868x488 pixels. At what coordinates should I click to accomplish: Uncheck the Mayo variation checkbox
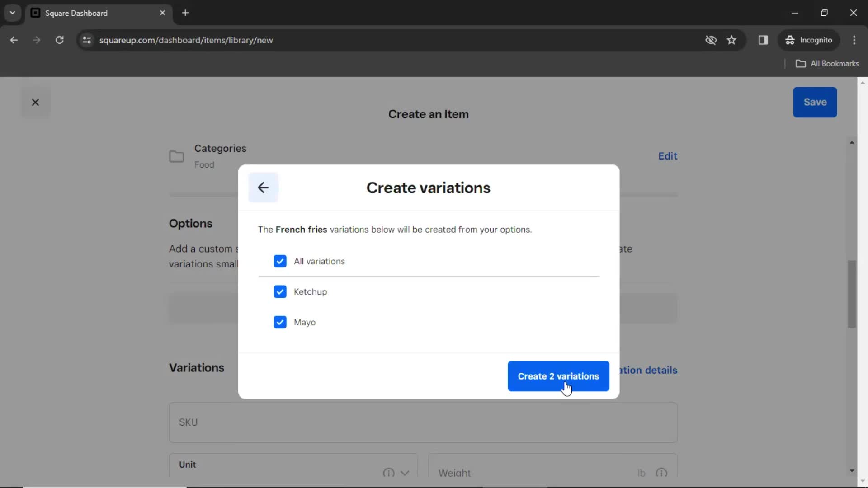coord(280,322)
